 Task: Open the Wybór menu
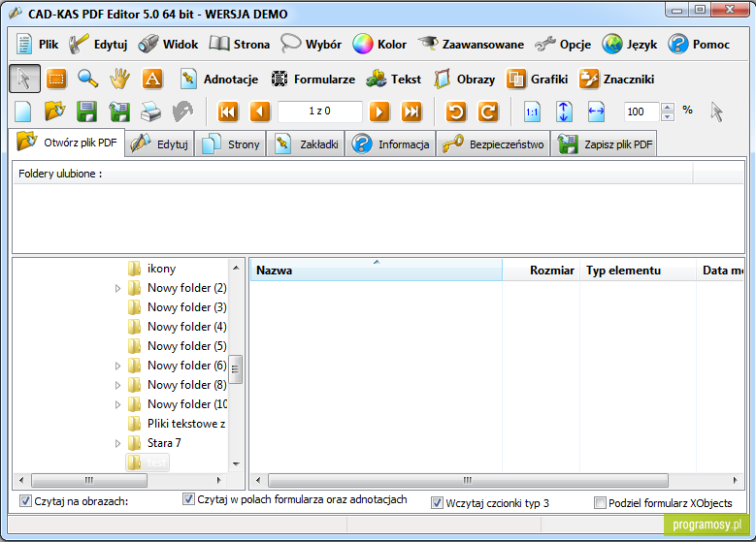click(x=312, y=45)
